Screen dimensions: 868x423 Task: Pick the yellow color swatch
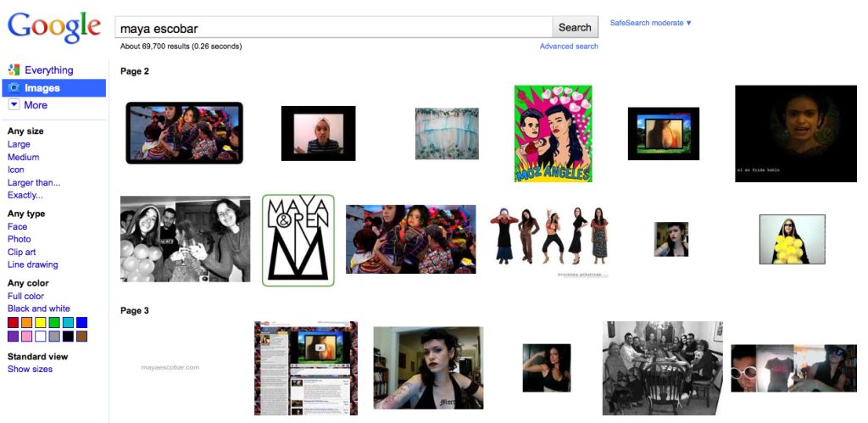pyautogui.click(x=41, y=322)
